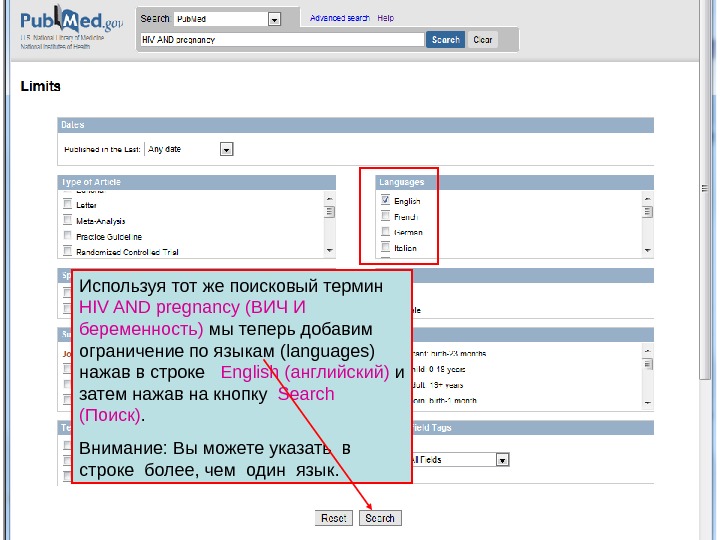This screenshot has height=540, width=720.
Task: Click the Clear button
Action: (x=483, y=39)
